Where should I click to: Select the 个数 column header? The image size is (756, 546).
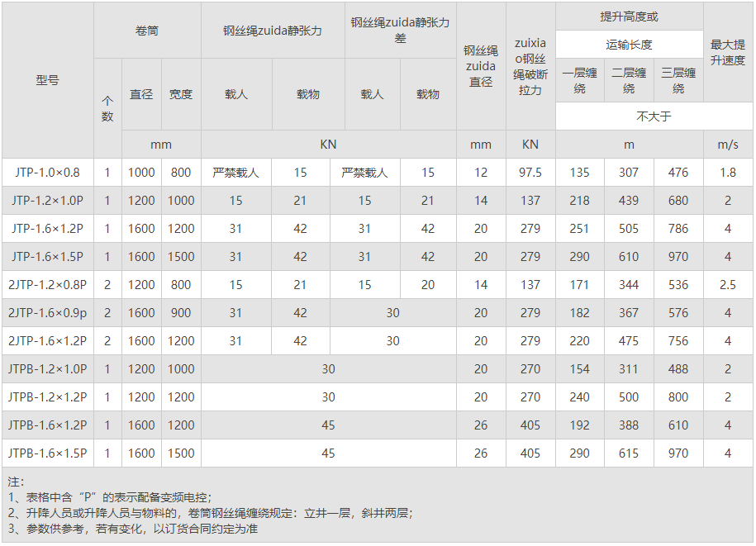click(107, 109)
